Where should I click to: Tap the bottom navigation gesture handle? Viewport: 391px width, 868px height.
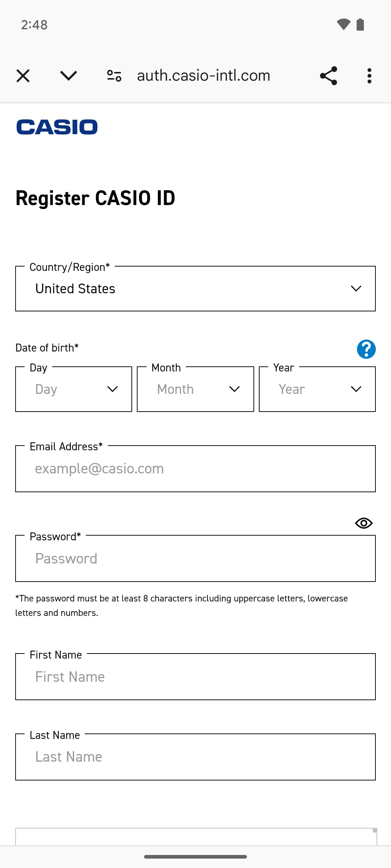195,857
